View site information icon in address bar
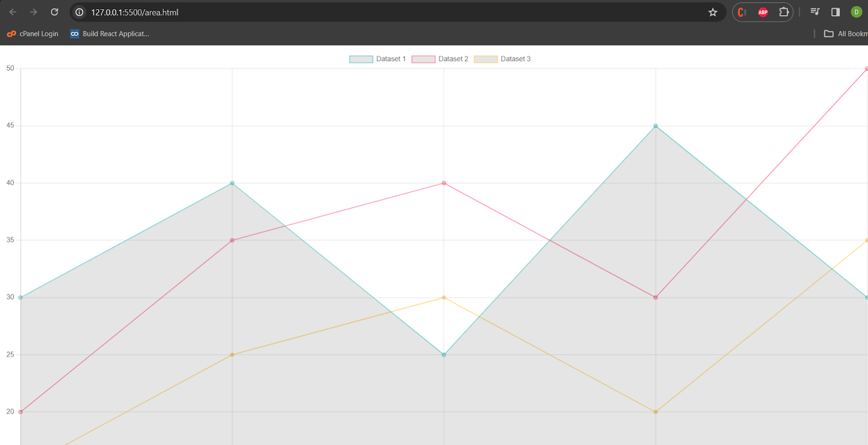This screenshot has width=868, height=445. 79,12
